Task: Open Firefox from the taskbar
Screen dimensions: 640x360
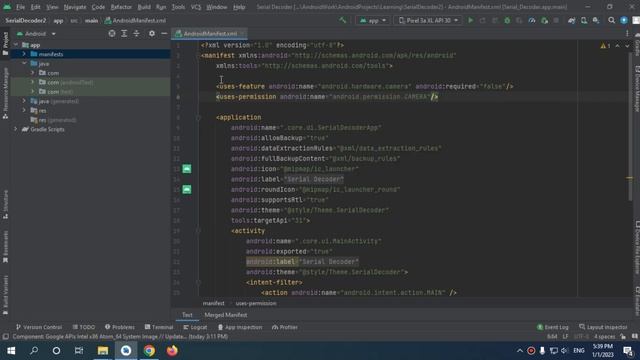Action: 172,351
